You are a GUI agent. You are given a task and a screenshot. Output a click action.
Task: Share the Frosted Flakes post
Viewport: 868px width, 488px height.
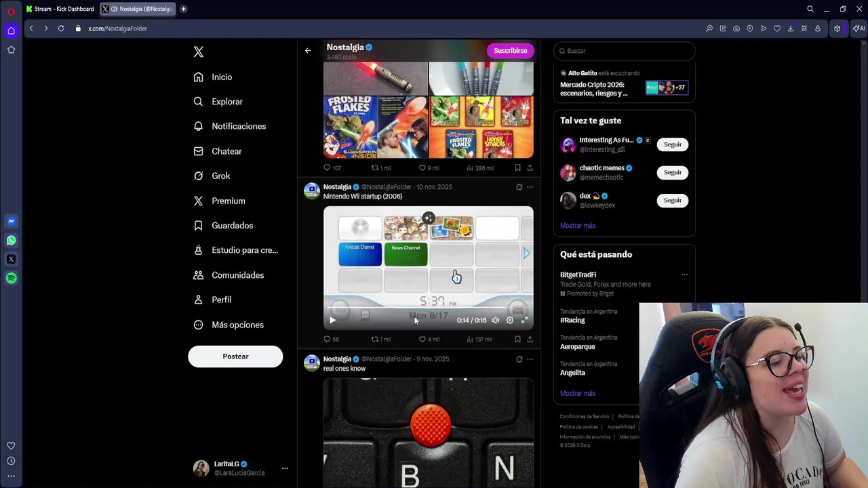click(530, 167)
